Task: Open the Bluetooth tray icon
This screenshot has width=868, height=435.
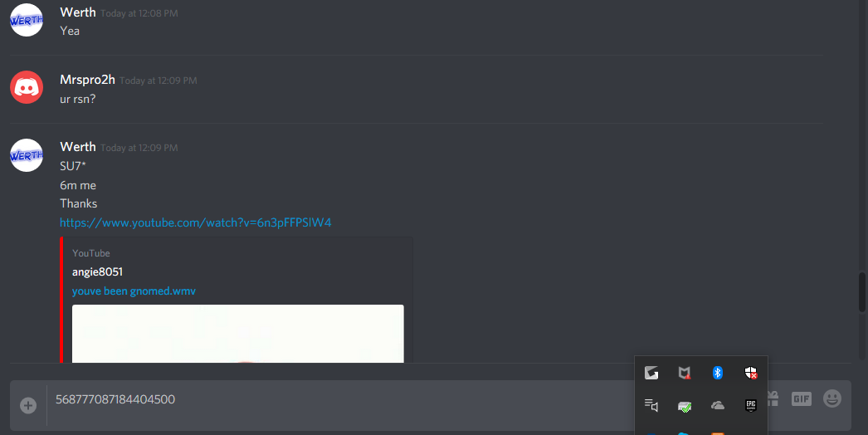Action: pos(718,373)
